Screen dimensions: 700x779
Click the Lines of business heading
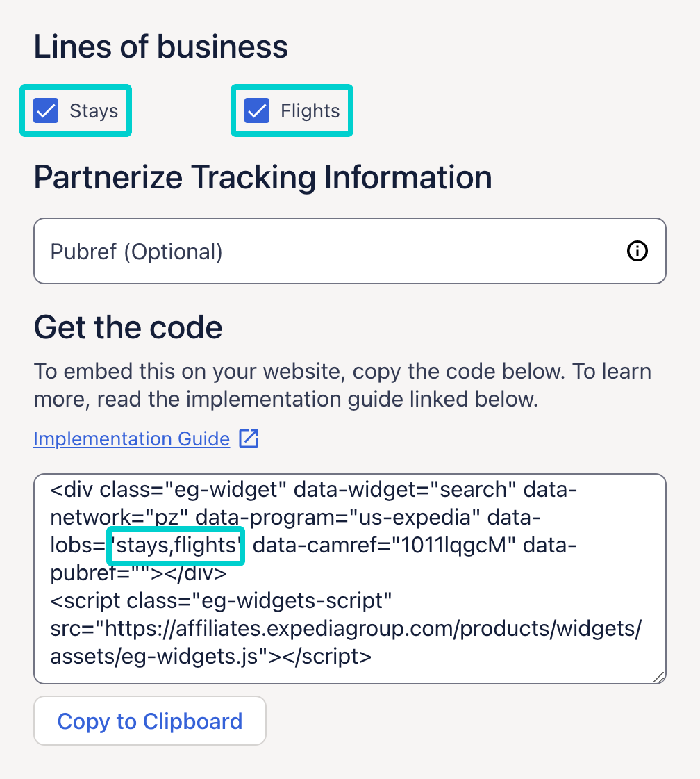click(x=160, y=47)
